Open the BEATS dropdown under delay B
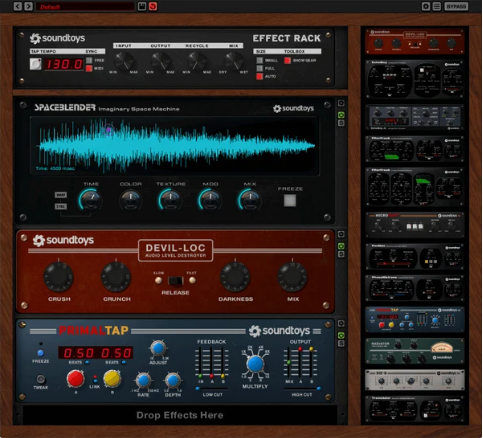Screen dimensions: 483x438 pyautogui.click(x=124, y=362)
